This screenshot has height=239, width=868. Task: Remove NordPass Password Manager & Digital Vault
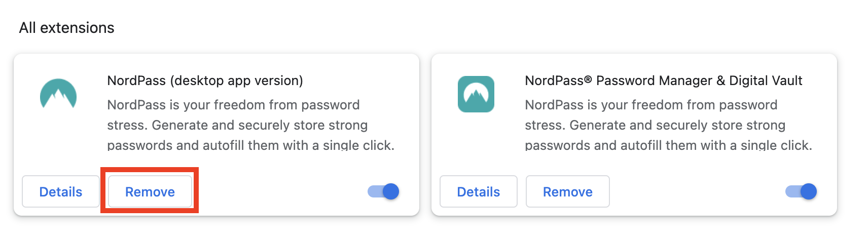click(x=567, y=191)
